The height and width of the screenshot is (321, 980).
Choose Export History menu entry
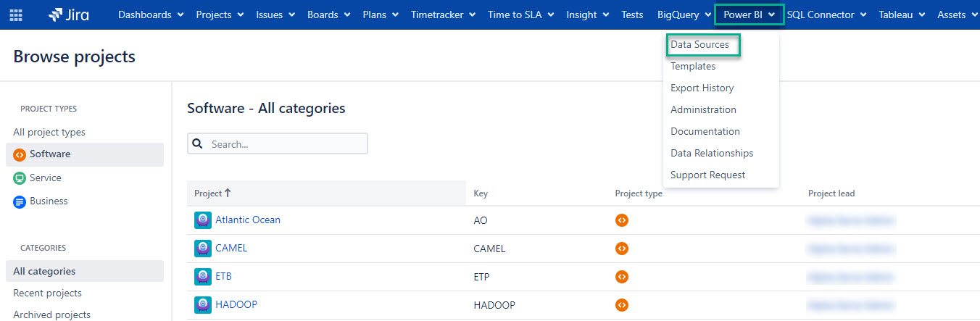coord(702,88)
